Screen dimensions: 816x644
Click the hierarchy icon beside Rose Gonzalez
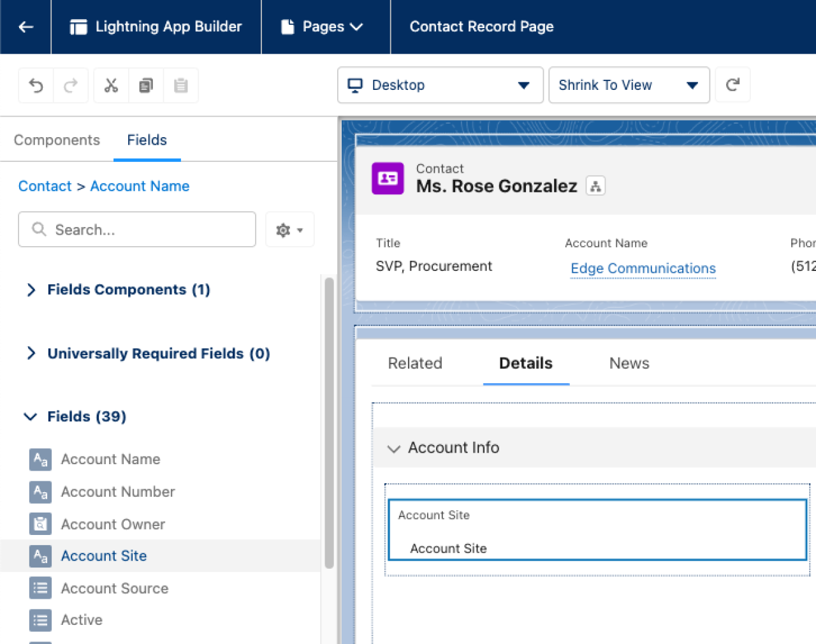coord(595,186)
